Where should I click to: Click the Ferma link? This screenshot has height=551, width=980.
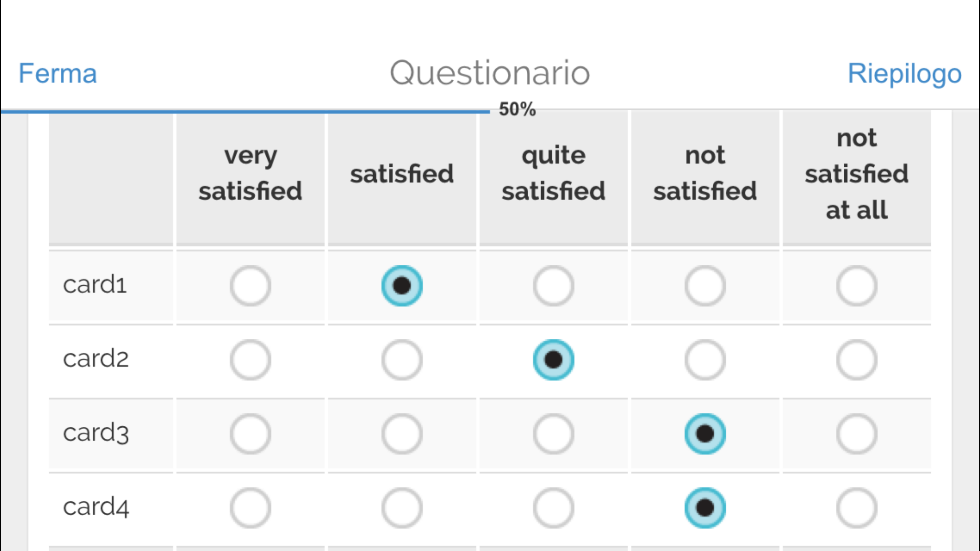(x=58, y=73)
